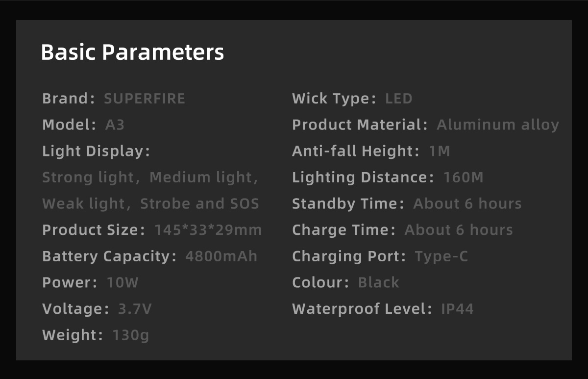Select the IP44 waterproof level value
The width and height of the screenshot is (588, 379).
458,309
